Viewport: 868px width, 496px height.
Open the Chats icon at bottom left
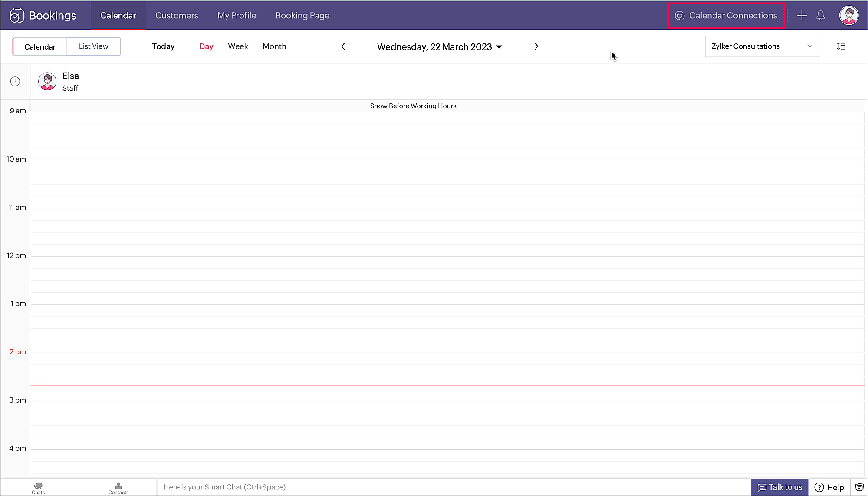38,488
